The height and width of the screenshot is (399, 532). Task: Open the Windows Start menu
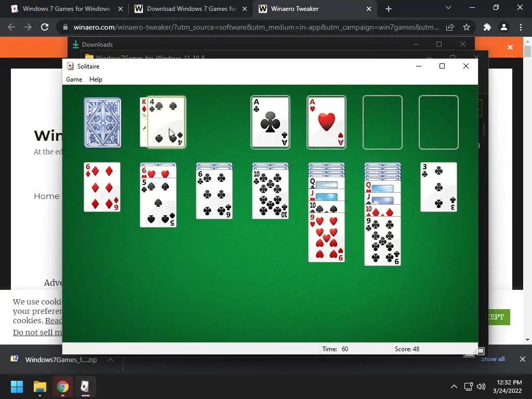(17, 387)
